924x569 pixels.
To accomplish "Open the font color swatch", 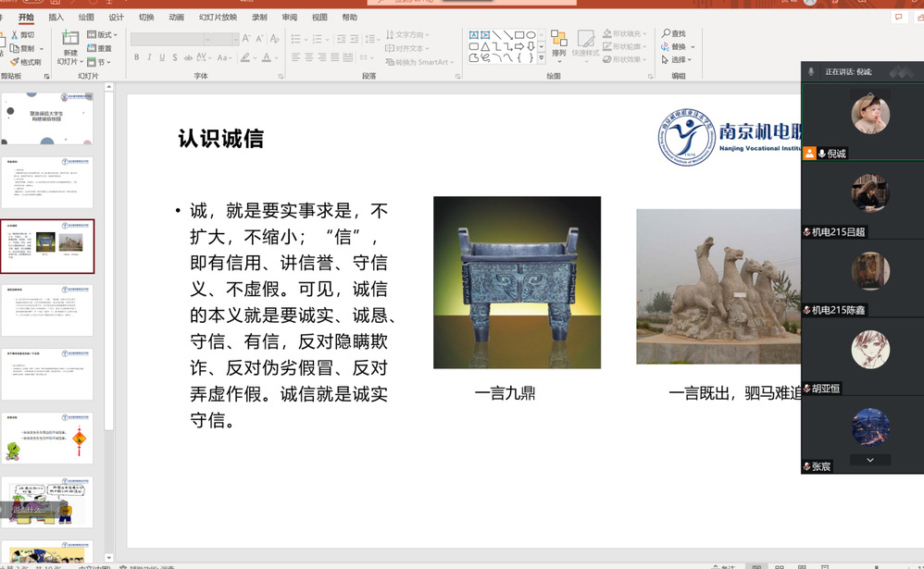I will click(x=266, y=57).
